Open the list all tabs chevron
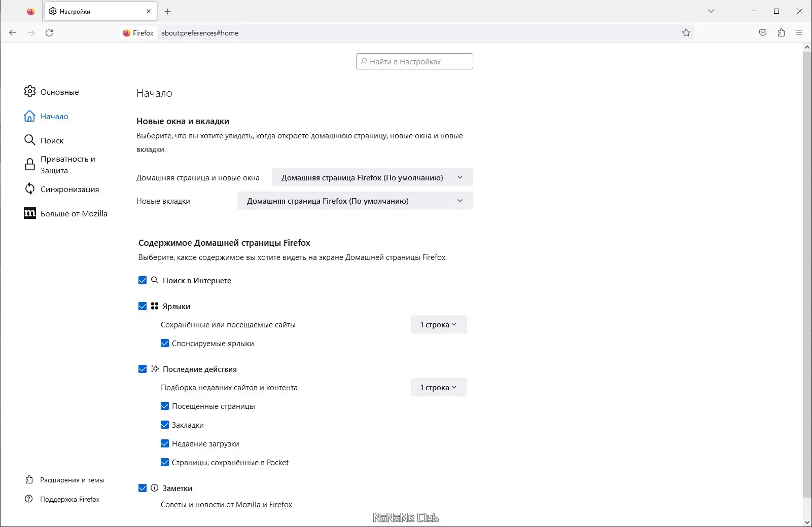 711,11
